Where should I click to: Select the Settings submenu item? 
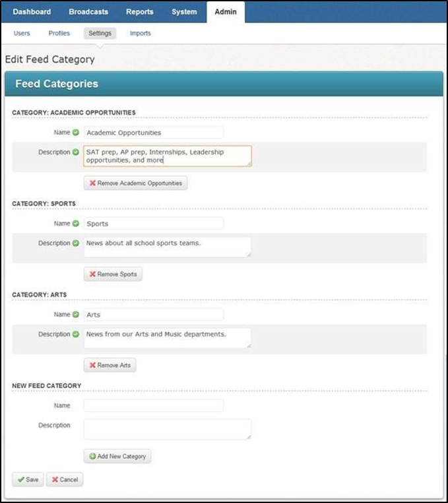tap(100, 34)
